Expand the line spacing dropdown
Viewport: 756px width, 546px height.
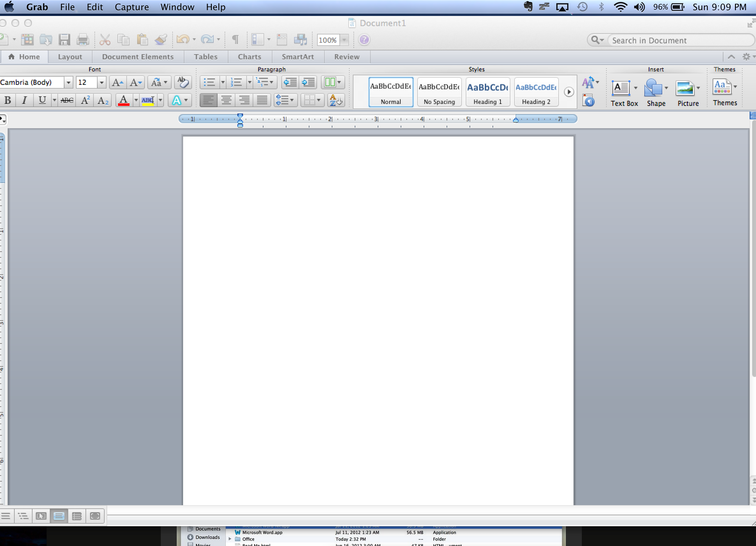[x=292, y=100]
